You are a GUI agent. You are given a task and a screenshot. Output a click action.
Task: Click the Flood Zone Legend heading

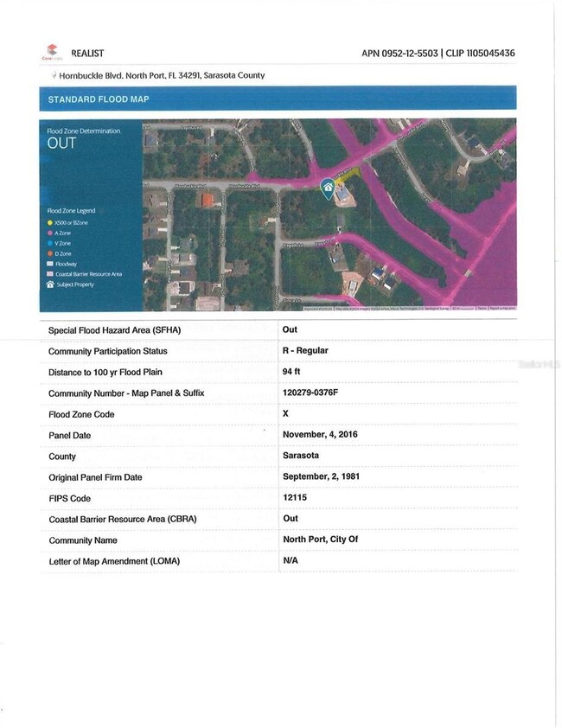tap(71, 211)
